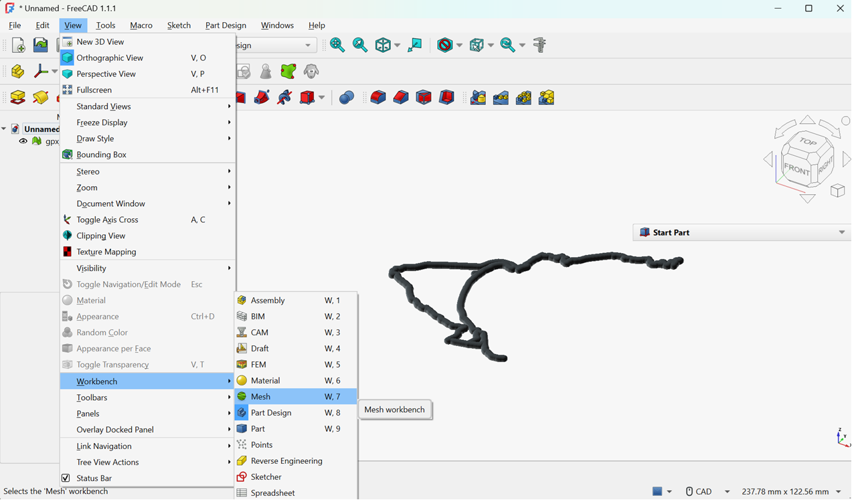860x504 pixels.
Task: Toggle Bounding Box in View menu
Action: coord(147,155)
